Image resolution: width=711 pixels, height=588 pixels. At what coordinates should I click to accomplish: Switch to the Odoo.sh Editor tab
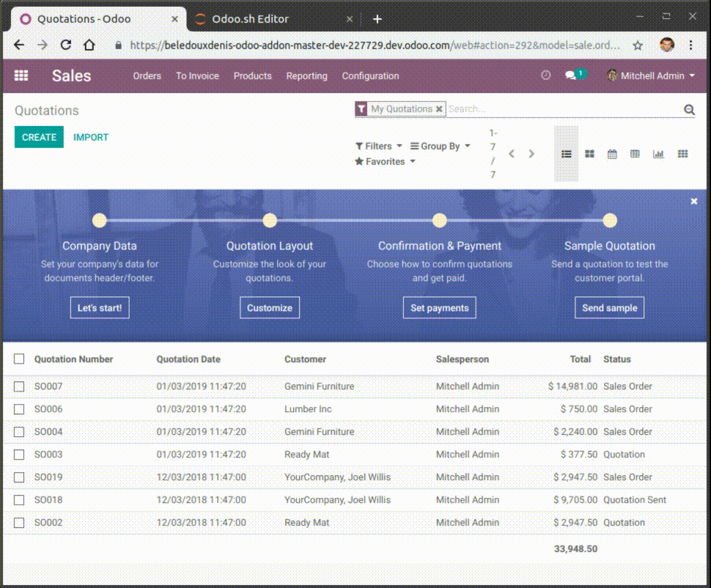point(250,19)
